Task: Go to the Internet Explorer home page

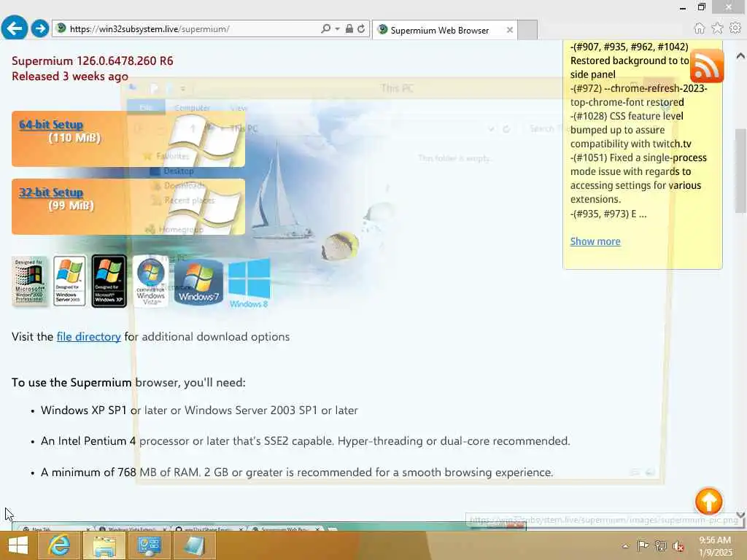Action: (x=699, y=28)
